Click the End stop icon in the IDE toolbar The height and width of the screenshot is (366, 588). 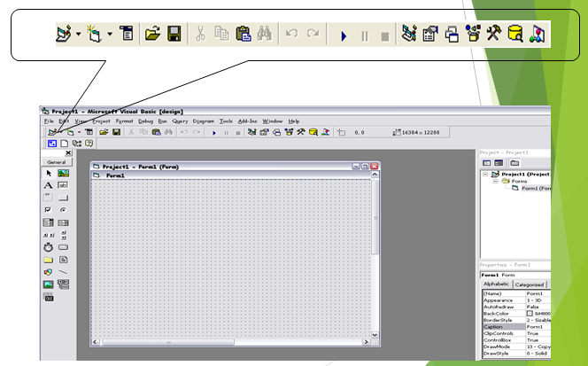(237, 133)
